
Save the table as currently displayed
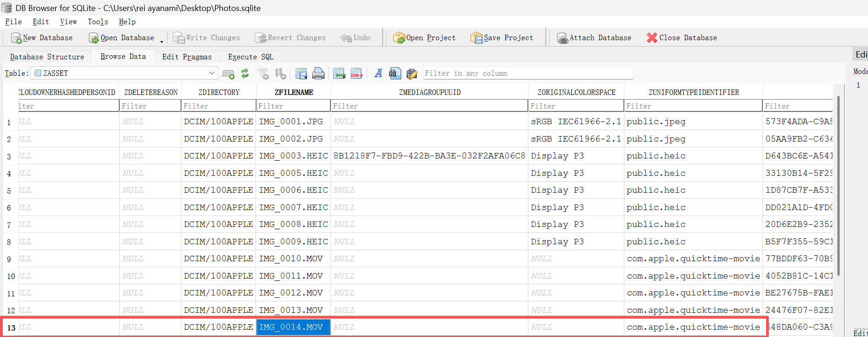(x=301, y=74)
